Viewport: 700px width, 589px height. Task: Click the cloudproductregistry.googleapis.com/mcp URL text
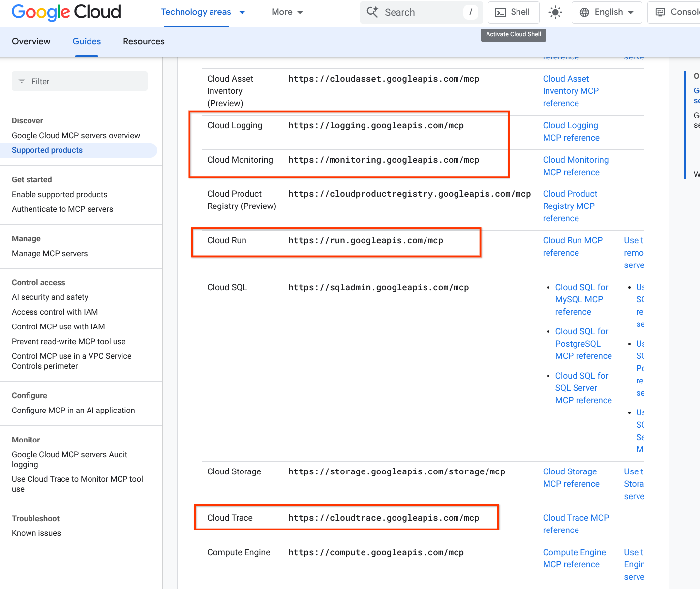pos(409,194)
